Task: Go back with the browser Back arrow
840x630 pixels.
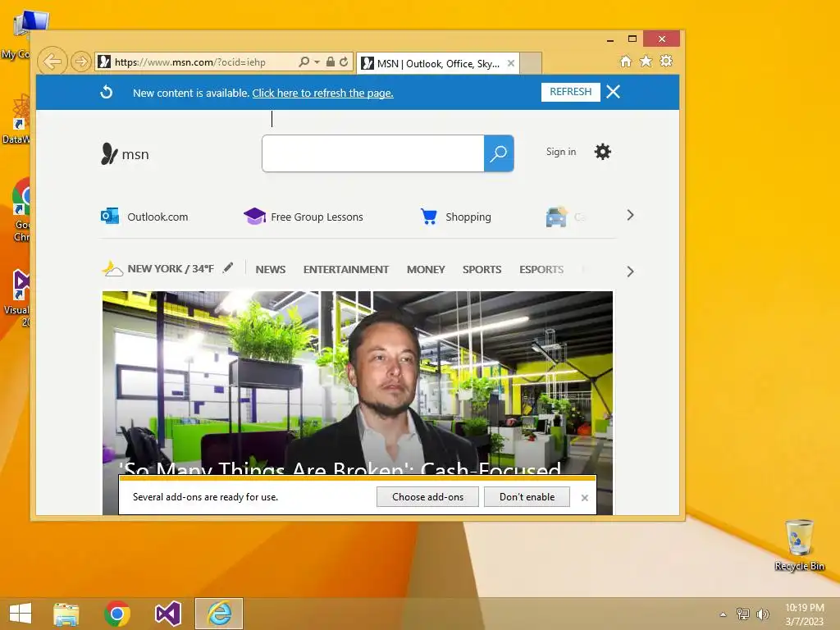Action: [52, 62]
